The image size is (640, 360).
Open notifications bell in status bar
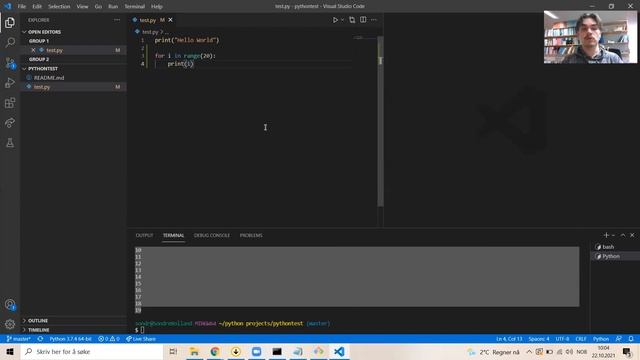631,339
